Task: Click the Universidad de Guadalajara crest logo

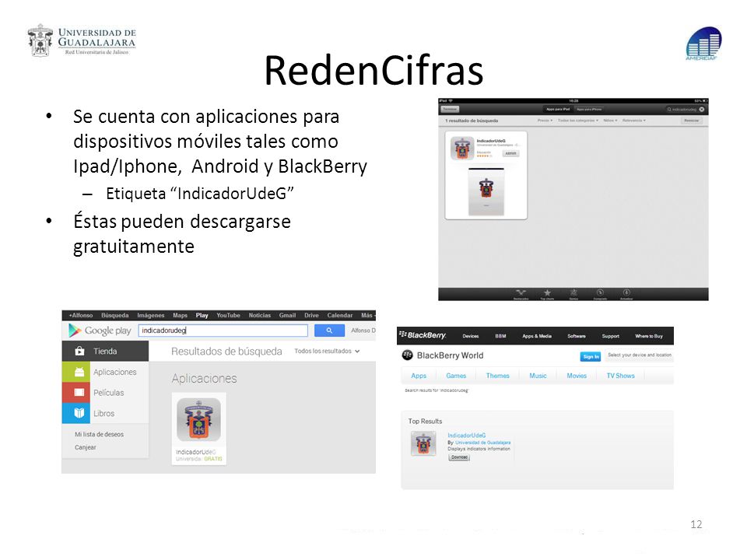Action: click(40, 40)
